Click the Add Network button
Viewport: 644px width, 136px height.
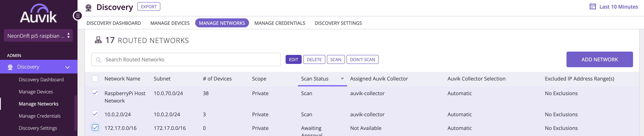[600, 59]
